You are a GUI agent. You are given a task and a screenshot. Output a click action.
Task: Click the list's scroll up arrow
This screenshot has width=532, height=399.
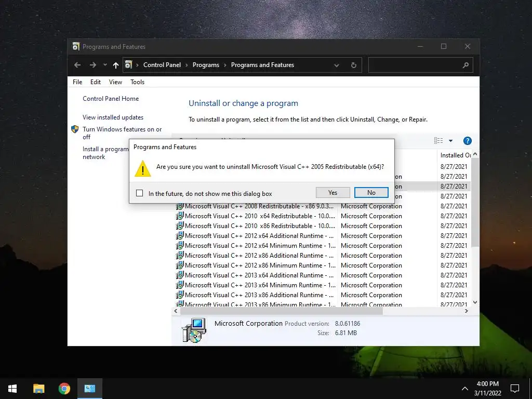[475, 154]
